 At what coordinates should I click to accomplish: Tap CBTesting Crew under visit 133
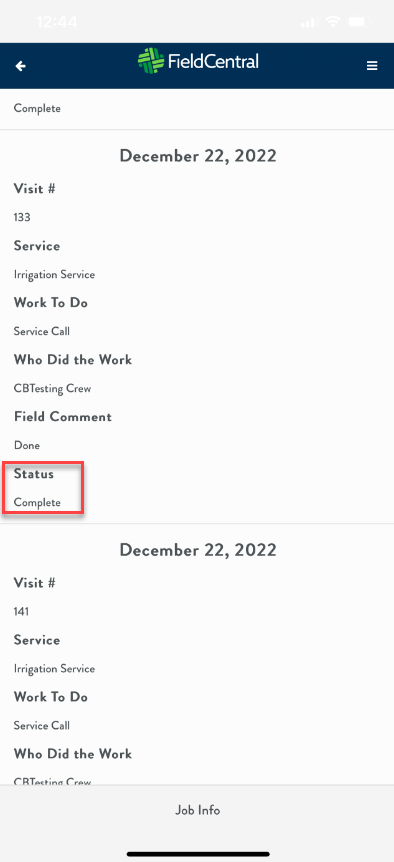52,389
